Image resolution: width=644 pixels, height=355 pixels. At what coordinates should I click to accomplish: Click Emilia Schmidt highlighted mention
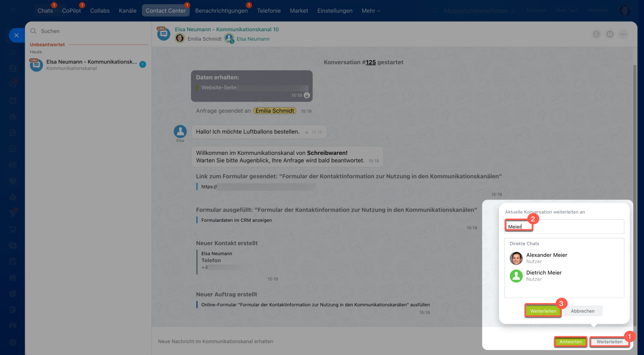(x=274, y=111)
